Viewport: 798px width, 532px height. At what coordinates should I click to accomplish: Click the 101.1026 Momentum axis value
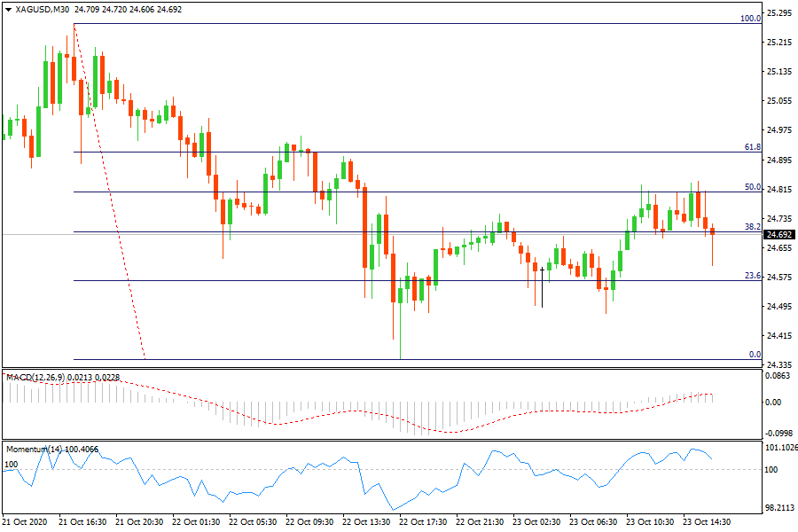[x=779, y=448]
